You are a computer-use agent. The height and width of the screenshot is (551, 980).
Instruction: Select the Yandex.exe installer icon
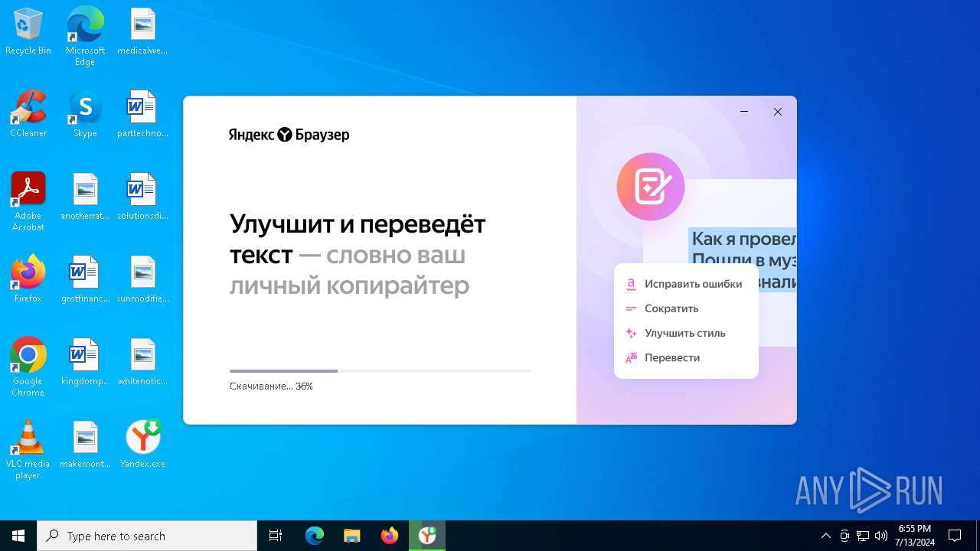point(142,445)
